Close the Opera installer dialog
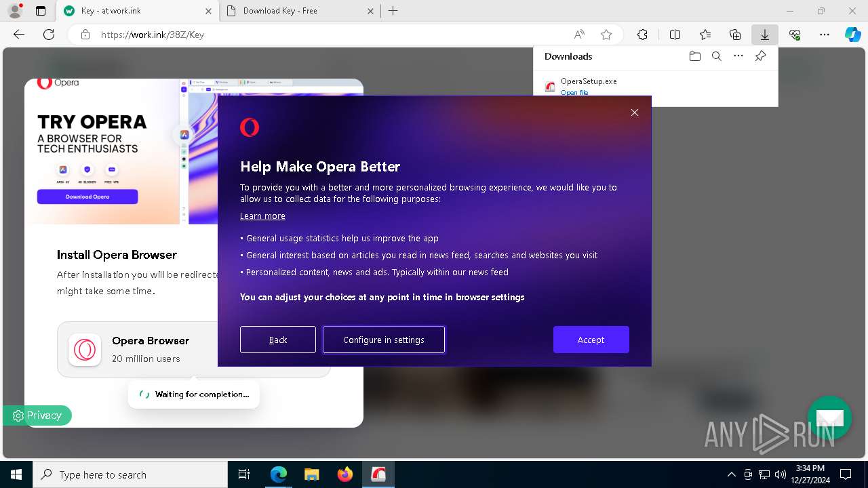Image resolution: width=868 pixels, height=488 pixels. tap(635, 113)
